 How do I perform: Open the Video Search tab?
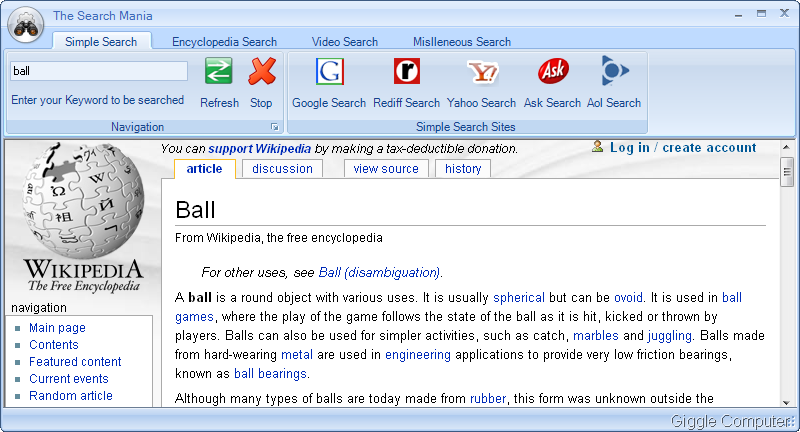pos(345,42)
